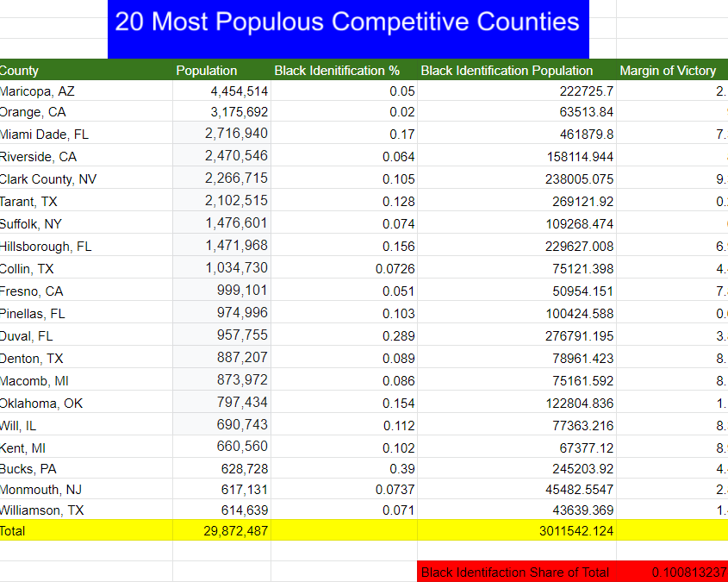
Task: Click percentage cell 0.17 for Miami Dade
Action: pyautogui.click(x=344, y=133)
